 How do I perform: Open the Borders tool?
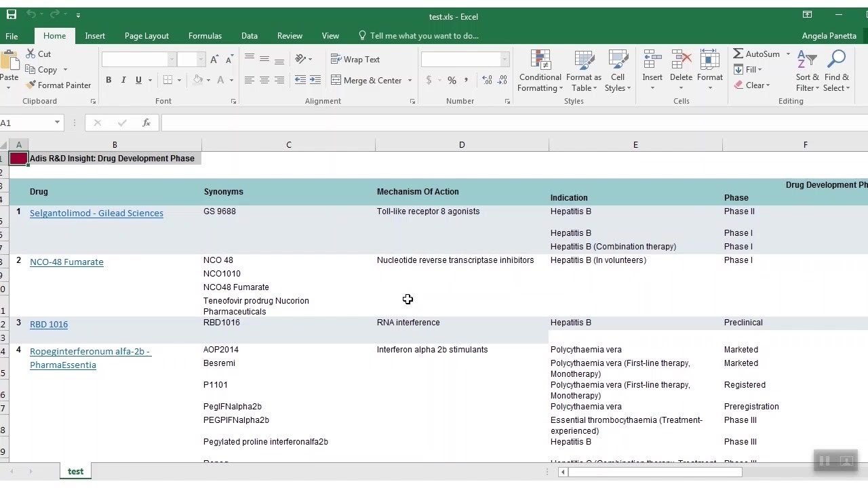(167, 80)
